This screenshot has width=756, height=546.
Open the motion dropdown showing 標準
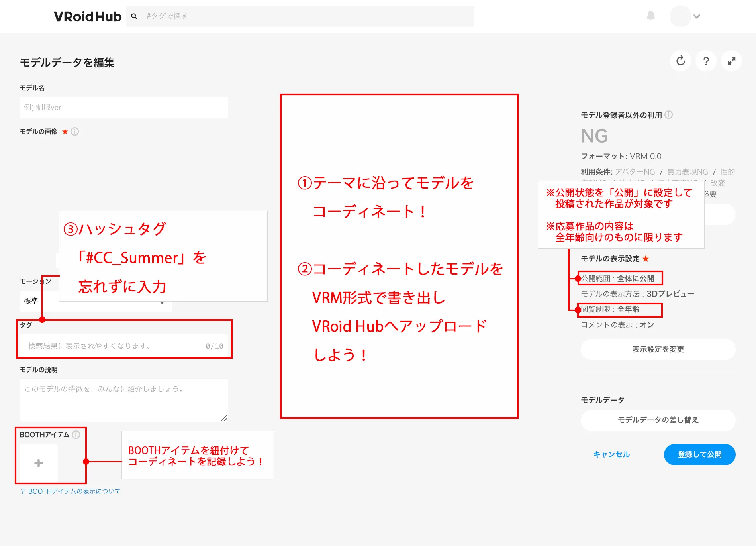[96, 301]
